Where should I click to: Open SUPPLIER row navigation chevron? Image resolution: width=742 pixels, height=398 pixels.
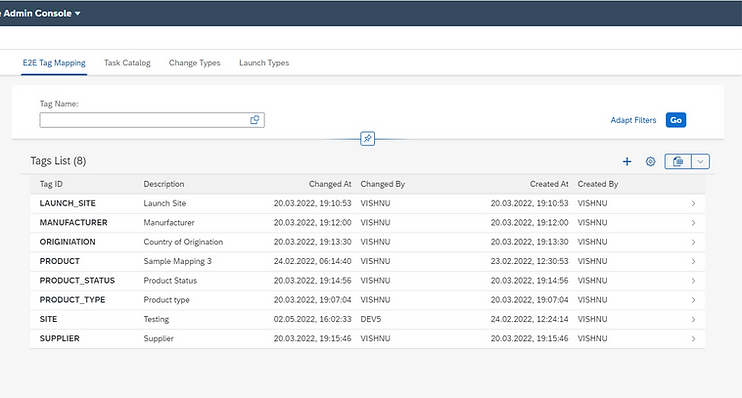pyautogui.click(x=693, y=339)
